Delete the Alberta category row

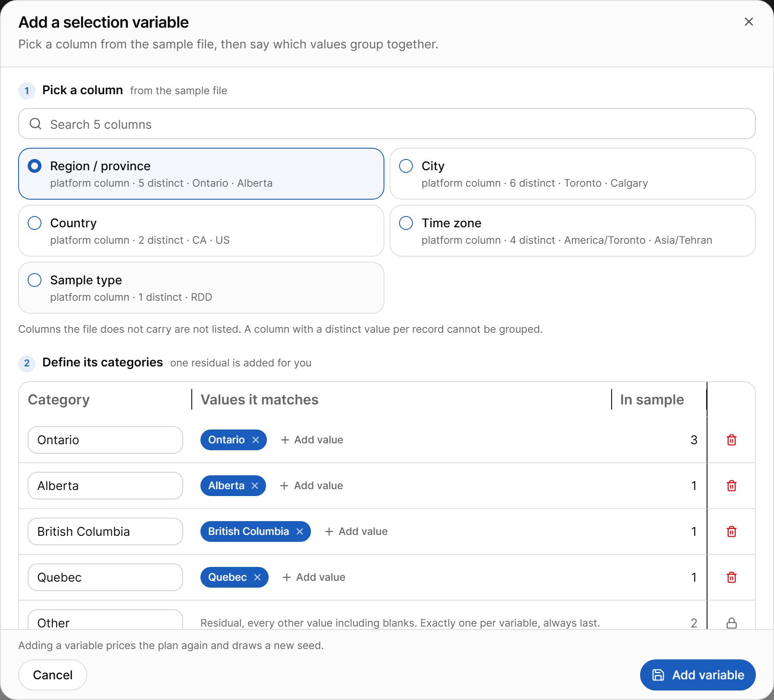(732, 486)
